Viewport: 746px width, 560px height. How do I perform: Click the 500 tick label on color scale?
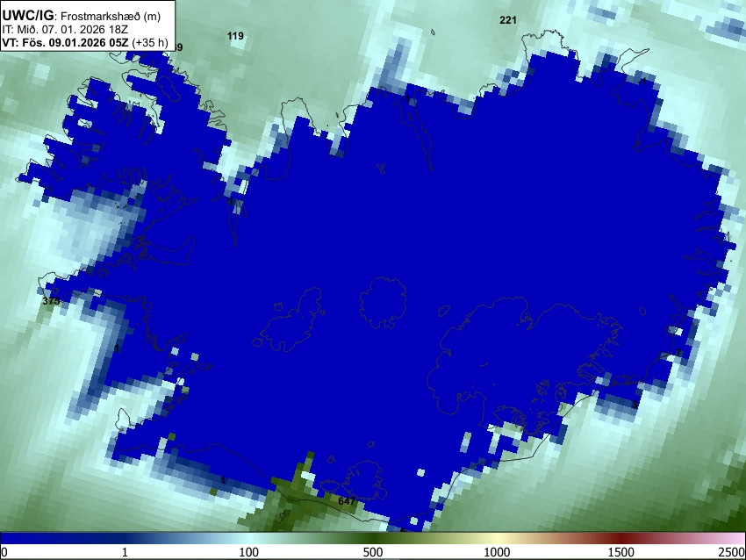point(373,552)
